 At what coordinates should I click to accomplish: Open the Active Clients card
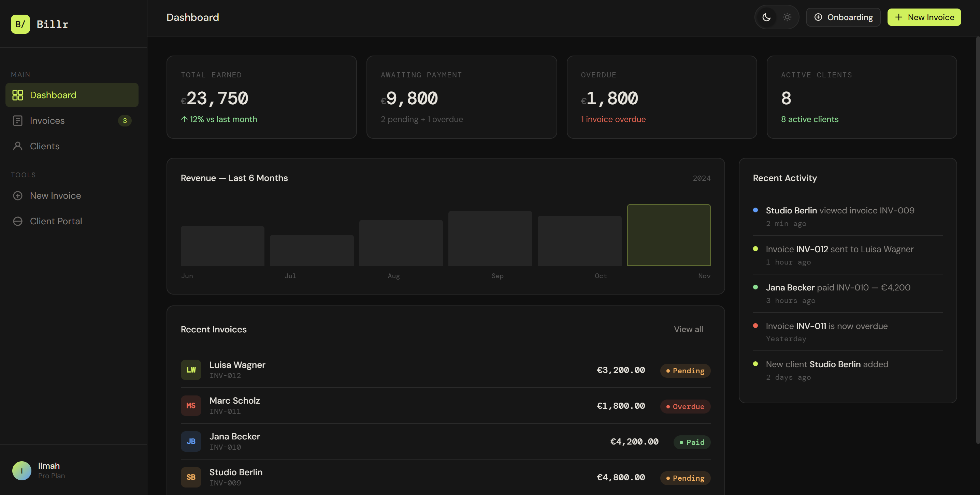[x=862, y=97]
